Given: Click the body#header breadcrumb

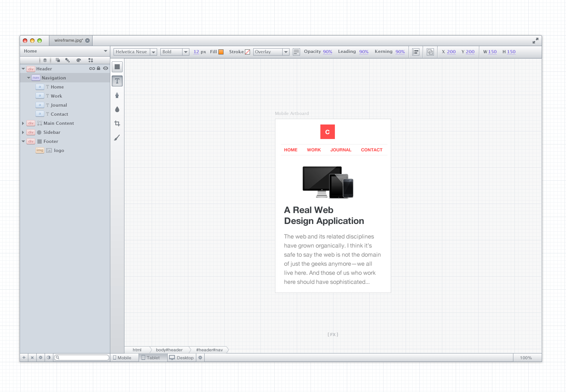Looking at the screenshot, I should (x=169, y=350).
